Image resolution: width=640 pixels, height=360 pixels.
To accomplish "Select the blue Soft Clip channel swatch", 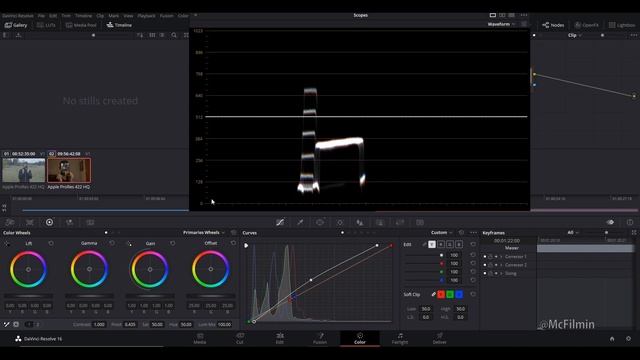I will (x=459, y=294).
